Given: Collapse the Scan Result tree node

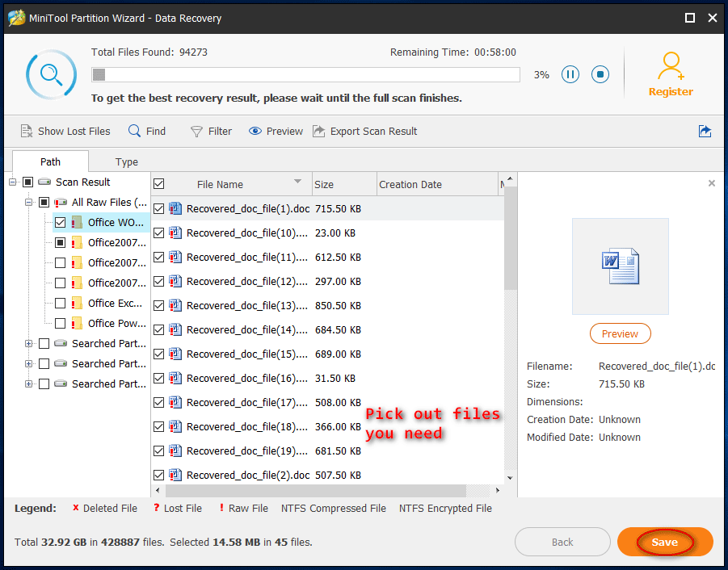Looking at the screenshot, I should click(14, 182).
